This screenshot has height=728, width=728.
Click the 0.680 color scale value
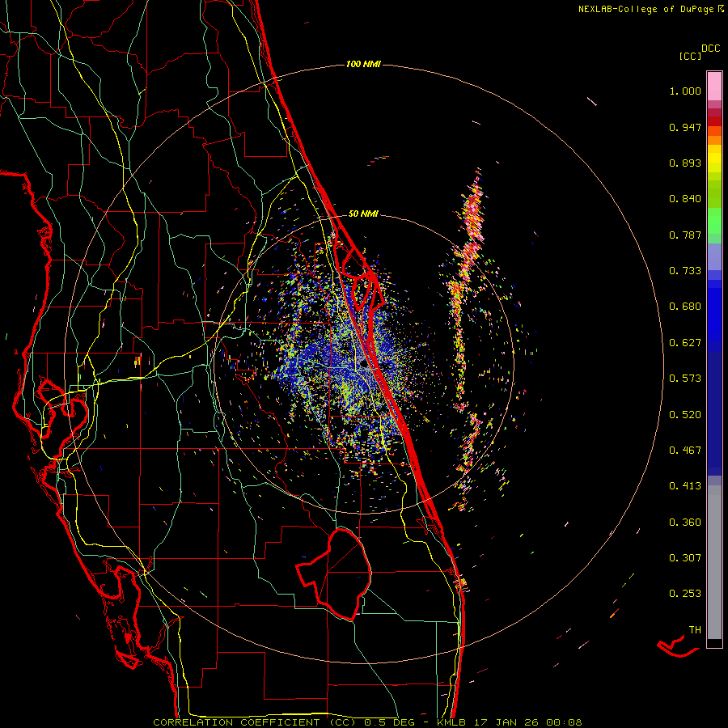point(685,307)
